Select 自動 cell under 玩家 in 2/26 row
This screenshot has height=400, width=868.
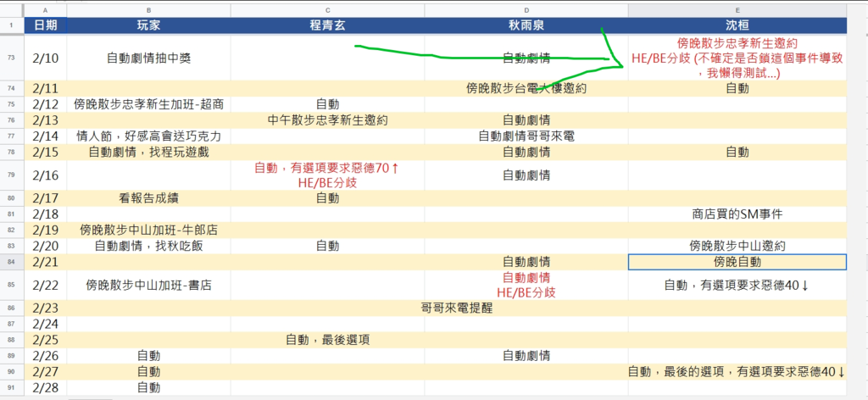(149, 356)
